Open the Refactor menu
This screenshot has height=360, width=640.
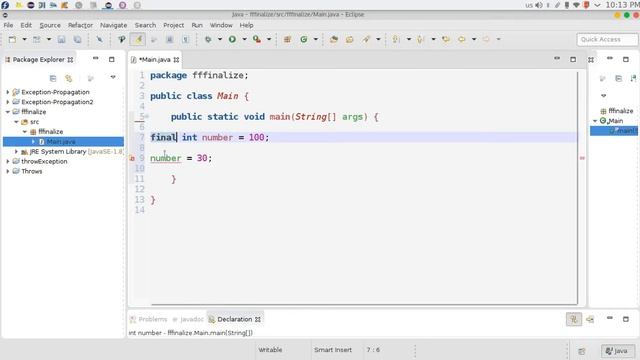[x=80, y=25]
